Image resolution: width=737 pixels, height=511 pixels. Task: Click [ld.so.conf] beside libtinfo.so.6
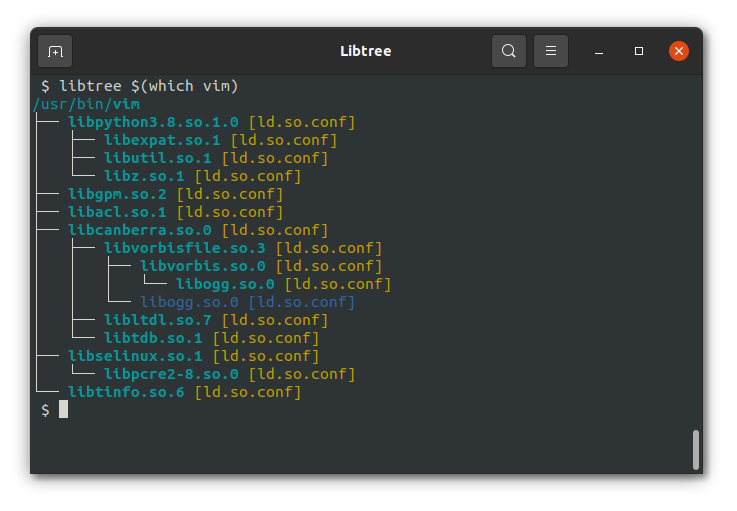point(248,392)
